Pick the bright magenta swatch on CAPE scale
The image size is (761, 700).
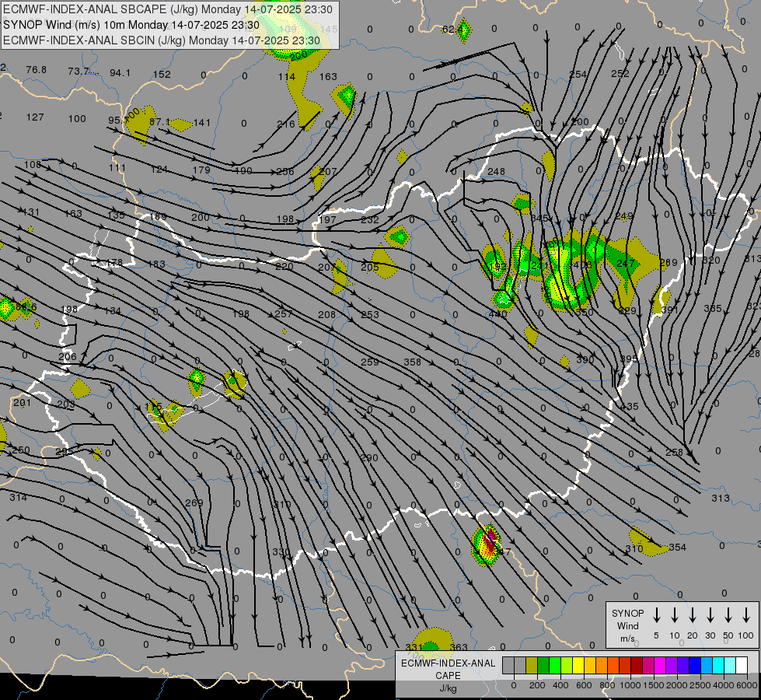(660, 666)
